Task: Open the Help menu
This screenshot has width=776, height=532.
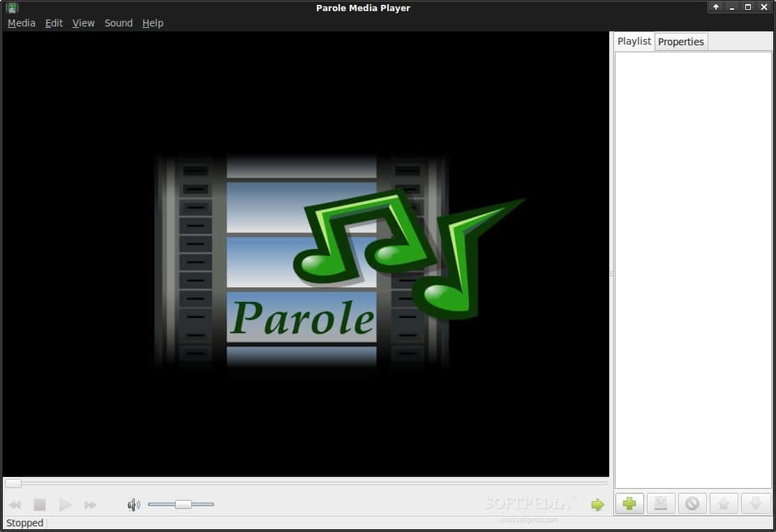Action: coord(152,23)
